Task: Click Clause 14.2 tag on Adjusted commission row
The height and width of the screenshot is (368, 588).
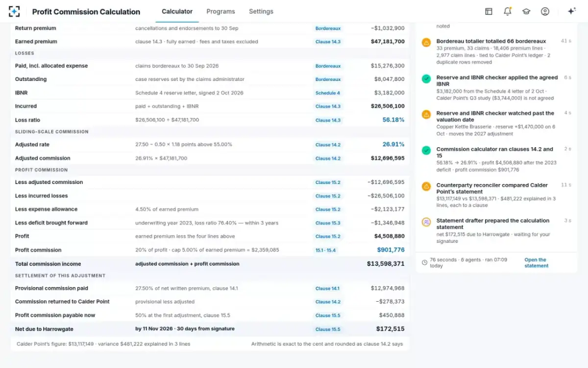Action: 328,158
